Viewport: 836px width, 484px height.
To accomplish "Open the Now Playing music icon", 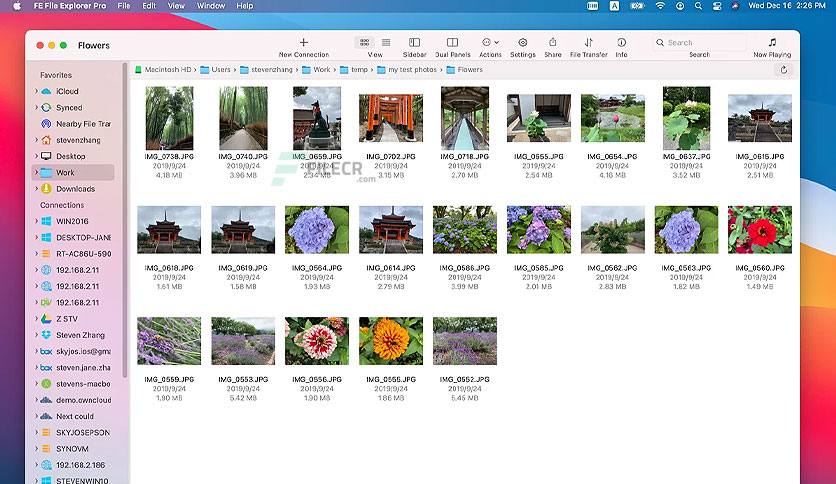I will [772, 43].
